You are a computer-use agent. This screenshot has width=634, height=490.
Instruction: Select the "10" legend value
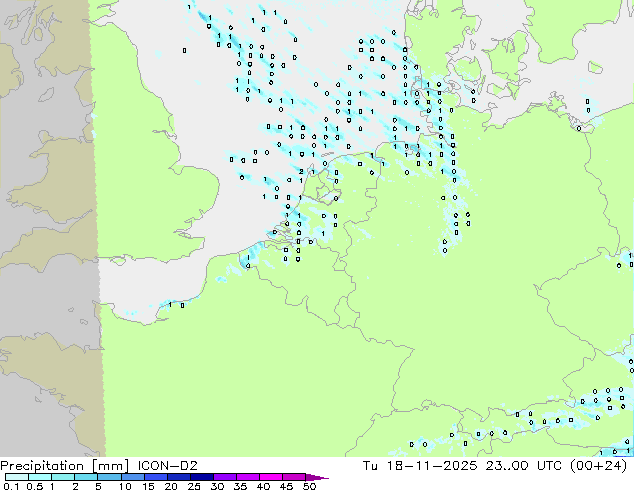[x=125, y=486]
